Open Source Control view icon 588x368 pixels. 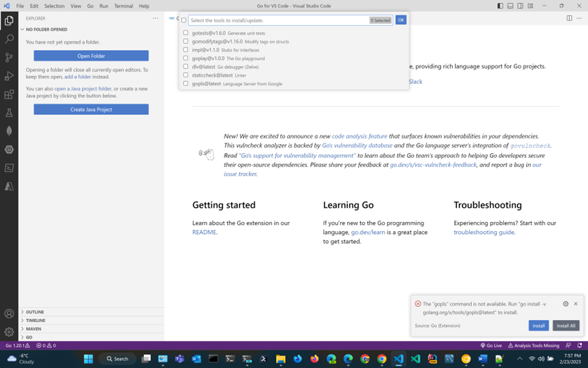(9, 57)
